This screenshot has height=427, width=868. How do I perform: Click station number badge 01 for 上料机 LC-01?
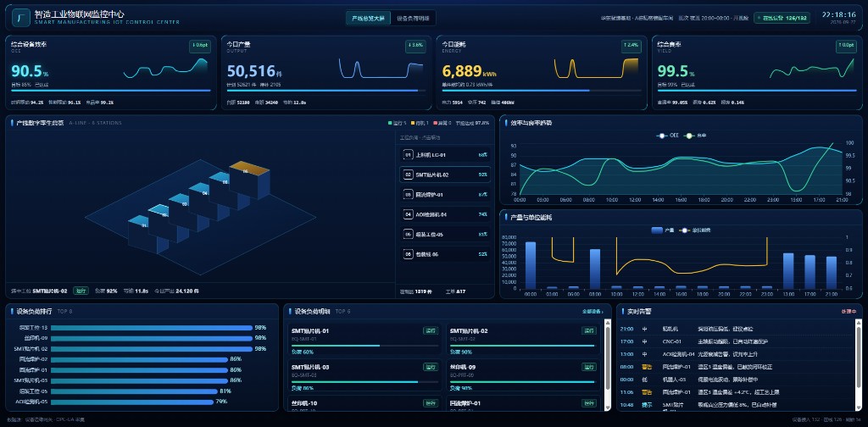[x=408, y=155]
